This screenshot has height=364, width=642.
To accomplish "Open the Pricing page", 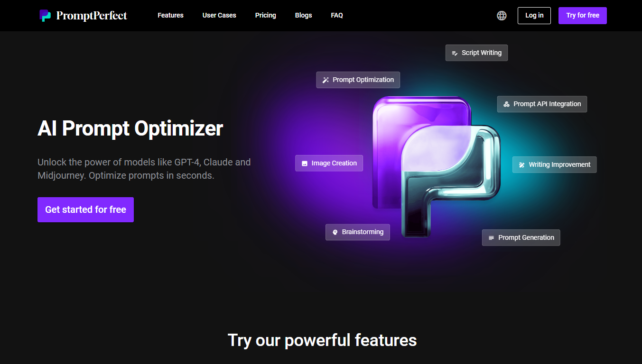I will tap(265, 15).
